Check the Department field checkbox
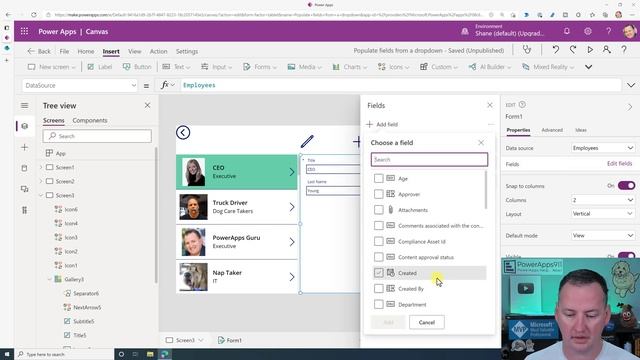Screen dimensions: 640x360 tap(378, 304)
